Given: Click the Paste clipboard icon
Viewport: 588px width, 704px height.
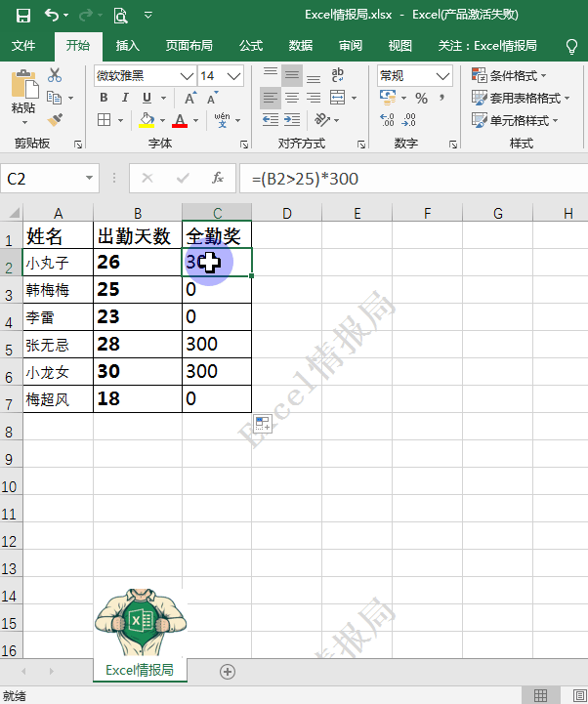Looking at the screenshot, I should coord(22,88).
